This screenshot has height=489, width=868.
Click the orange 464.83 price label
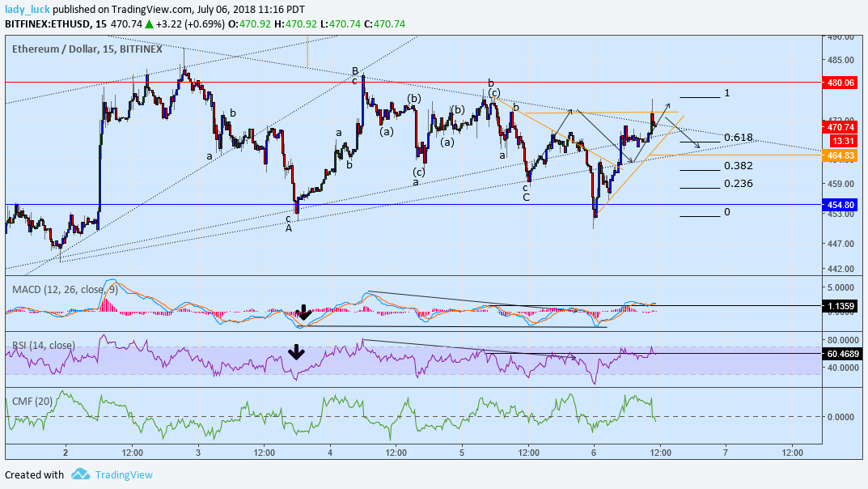(840, 155)
